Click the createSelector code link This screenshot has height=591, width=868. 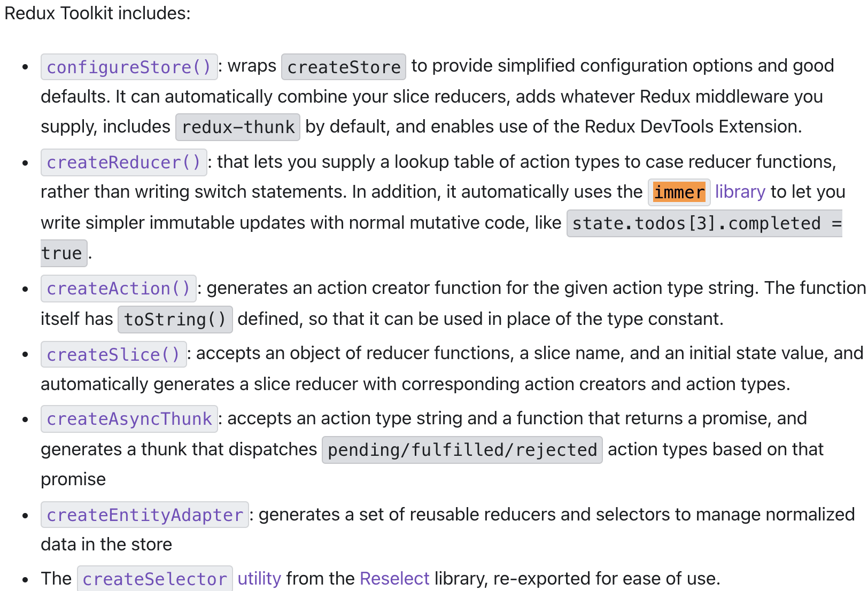154,579
